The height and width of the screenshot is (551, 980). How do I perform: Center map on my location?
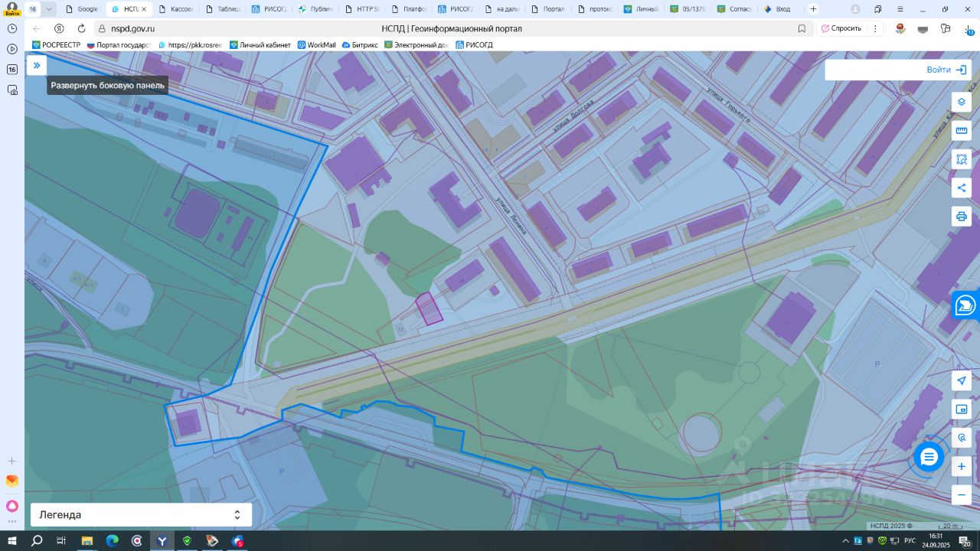pos(962,381)
